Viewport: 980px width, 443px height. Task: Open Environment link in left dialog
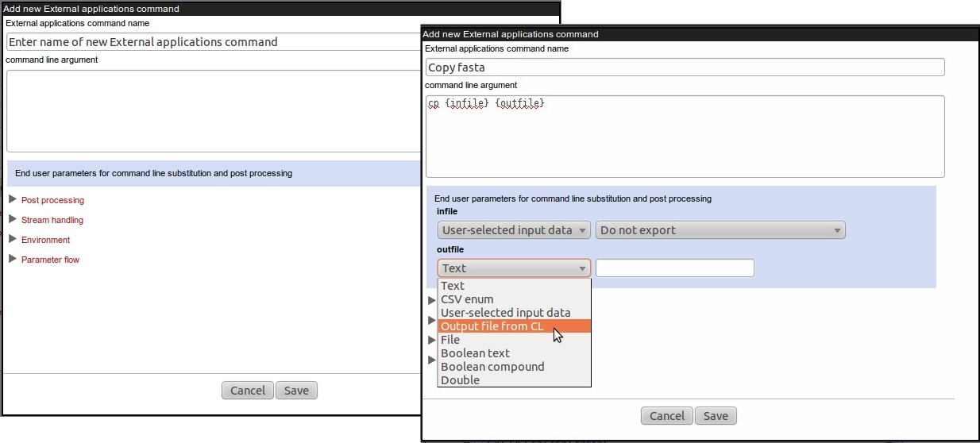tap(45, 240)
